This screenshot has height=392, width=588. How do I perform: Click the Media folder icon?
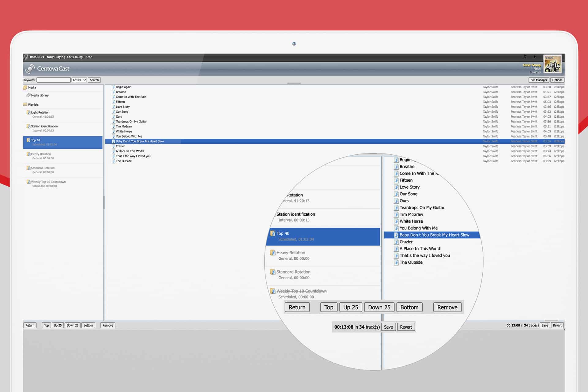point(25,88)
